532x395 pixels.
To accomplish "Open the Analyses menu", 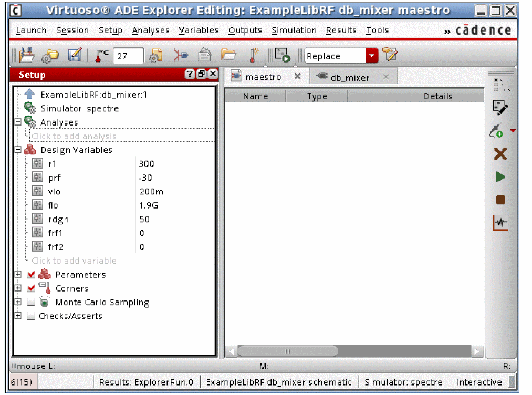I will click(x=151, y=30).
